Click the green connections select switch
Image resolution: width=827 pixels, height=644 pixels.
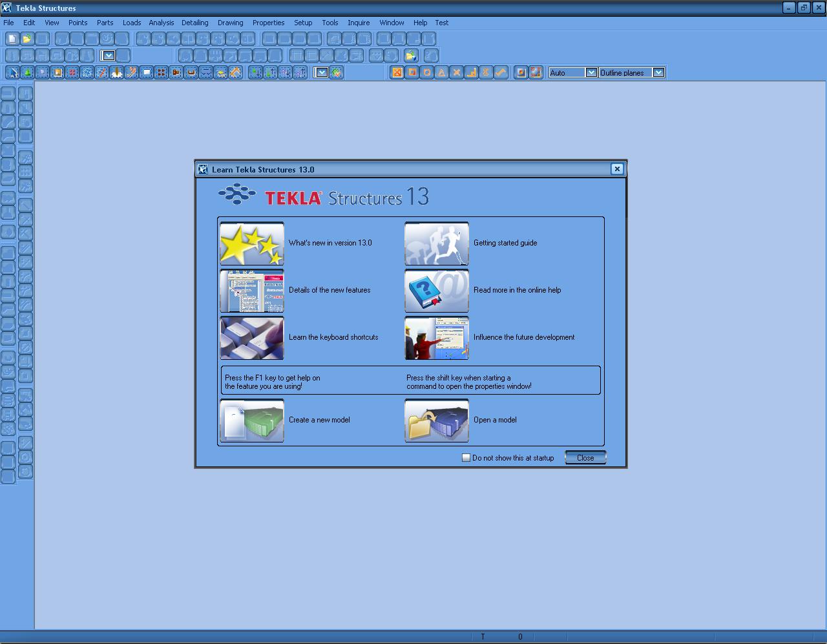click(28, 72)
